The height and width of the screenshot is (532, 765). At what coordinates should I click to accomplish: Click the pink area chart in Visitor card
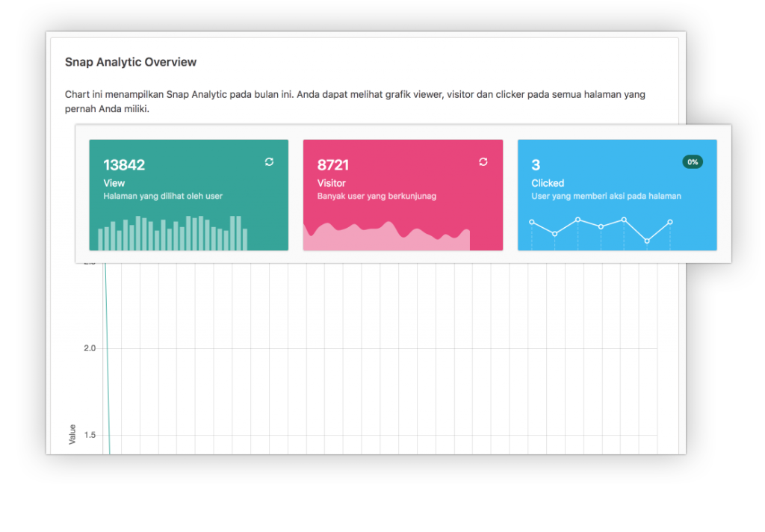click(385, 238)
